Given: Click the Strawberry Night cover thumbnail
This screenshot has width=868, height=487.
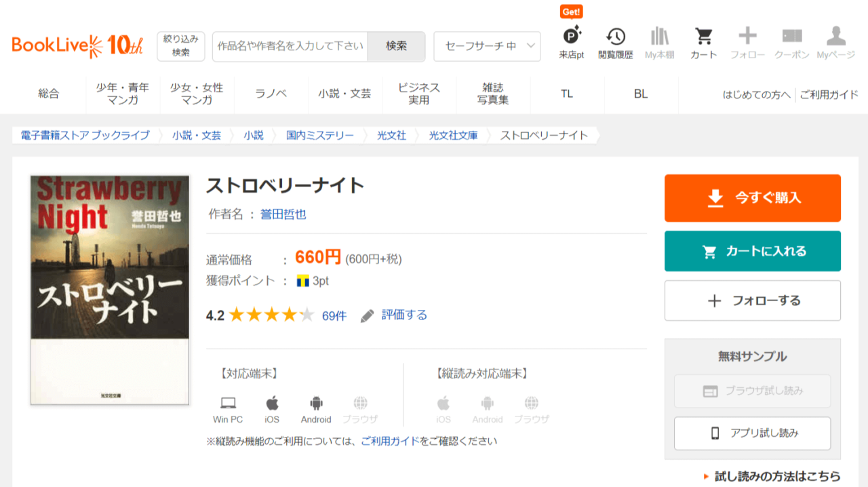Looking at the screenshot, I should coord(110,290).
